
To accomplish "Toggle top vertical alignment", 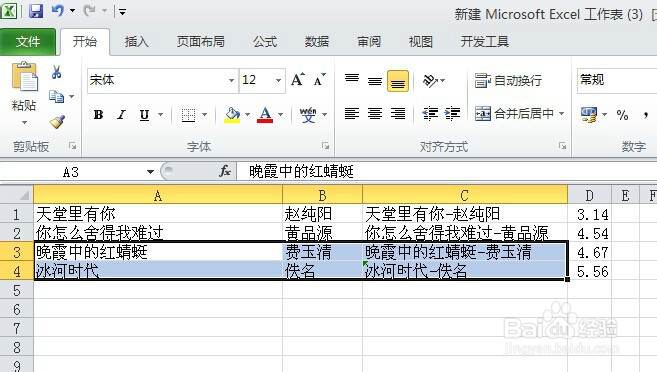I will click(x=352, y=80).
